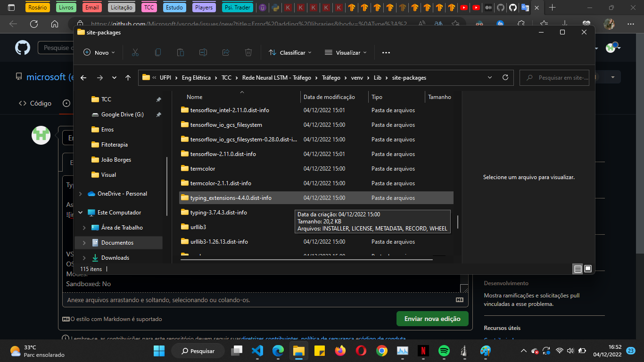Image resolution: width=644 pixels, height=362 pixels.
Task: Open the Novo dropdown menu
Action: tap(99, 52)
